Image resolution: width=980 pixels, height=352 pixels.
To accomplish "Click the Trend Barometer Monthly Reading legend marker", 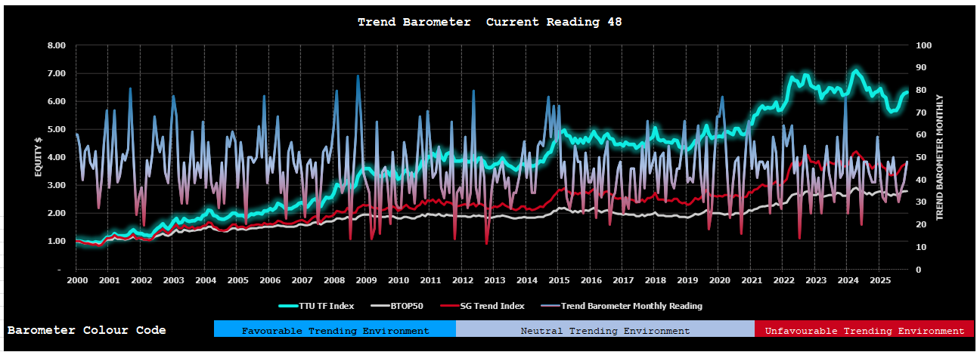I will click(551, 306).
